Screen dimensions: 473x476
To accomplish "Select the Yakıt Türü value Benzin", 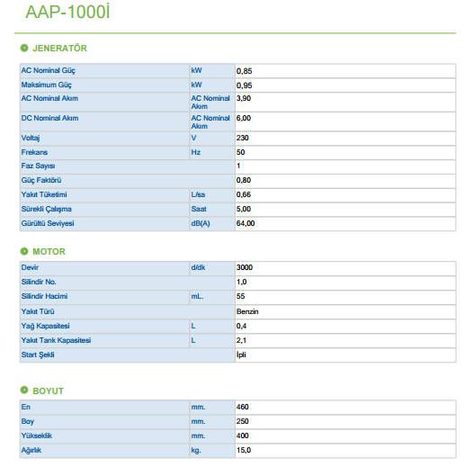I will pyautogui.click(x=247, y=311).
